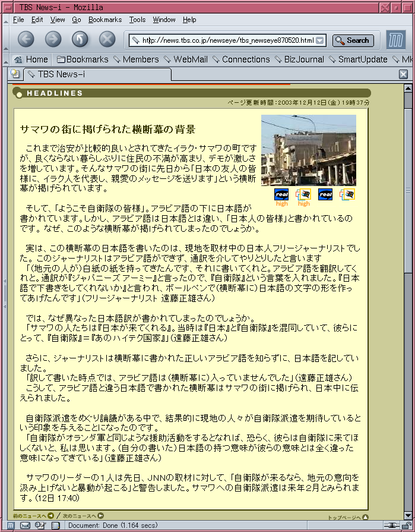Collapse the menu bar using its grippy

5,20
